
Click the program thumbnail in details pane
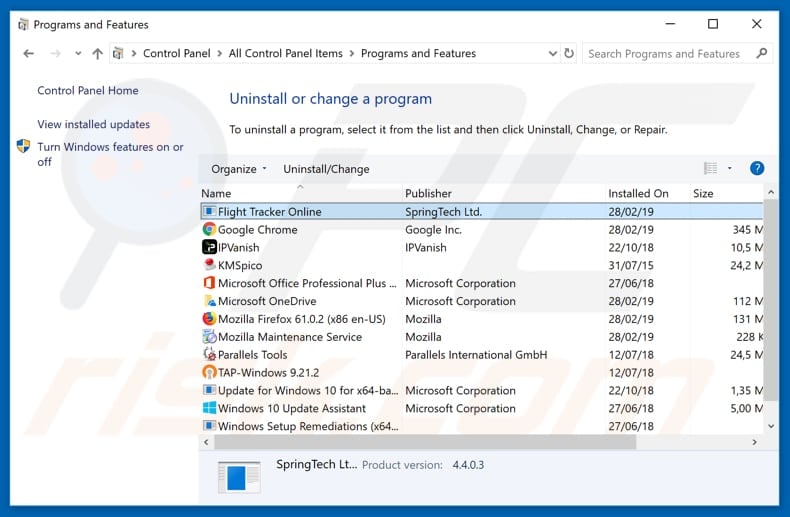click(x=239, y=476)
